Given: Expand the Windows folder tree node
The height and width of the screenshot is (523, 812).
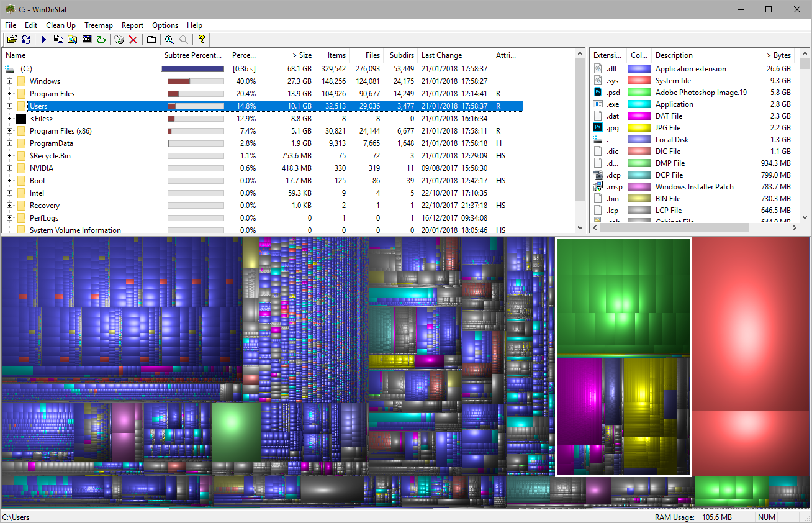Looking at the screenshot, I should (9, 81).
